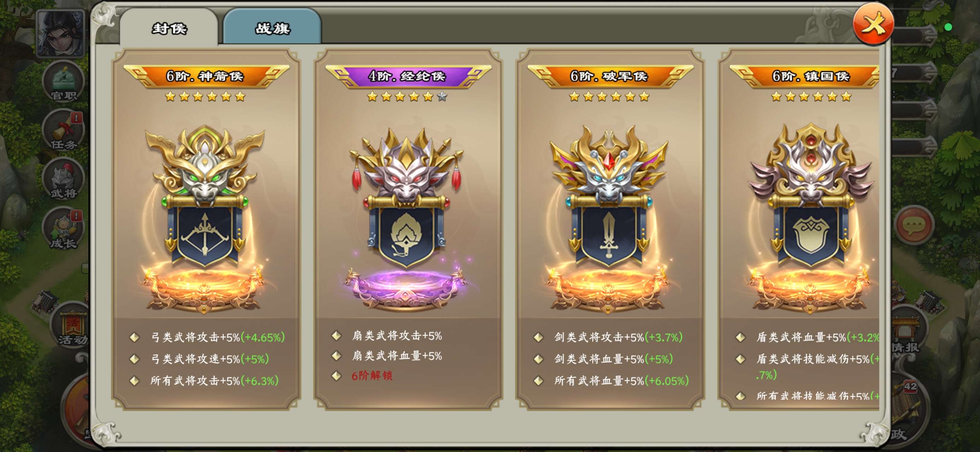Image resolution: width=980 pixels, height=452 pixels.
Task: Switch to the 战旗 tab
Action: 272,28
